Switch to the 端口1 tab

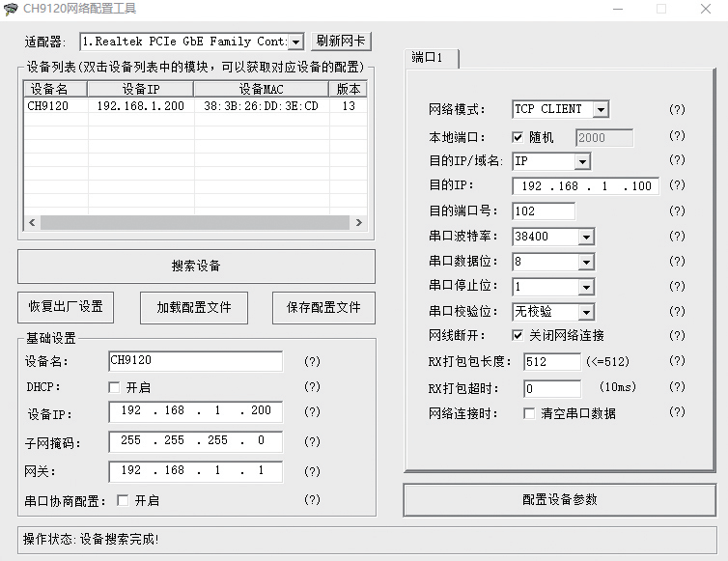click(x=432, y=58)
